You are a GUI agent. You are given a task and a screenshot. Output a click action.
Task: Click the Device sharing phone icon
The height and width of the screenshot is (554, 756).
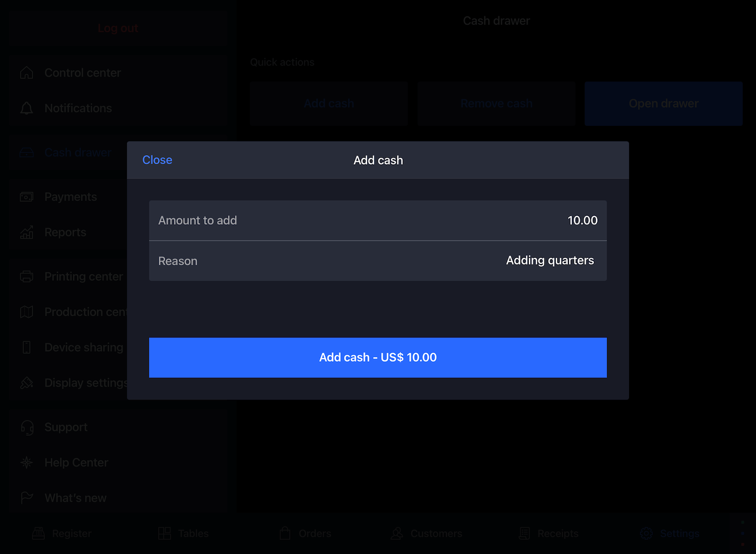[26, 347]
